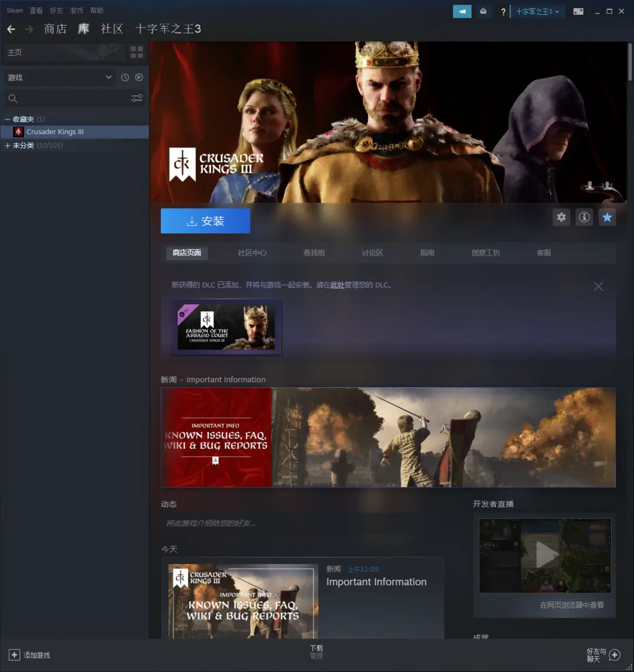Open today's news thumbnail image
This screenshot has height=672, width=634.
pyautogui.click(x=243, y=601)
